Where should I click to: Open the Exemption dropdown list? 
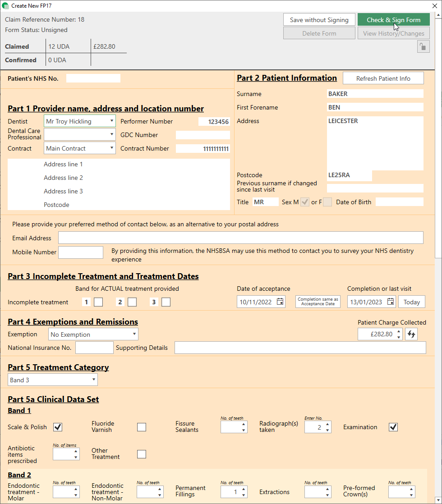click(134, 334)
